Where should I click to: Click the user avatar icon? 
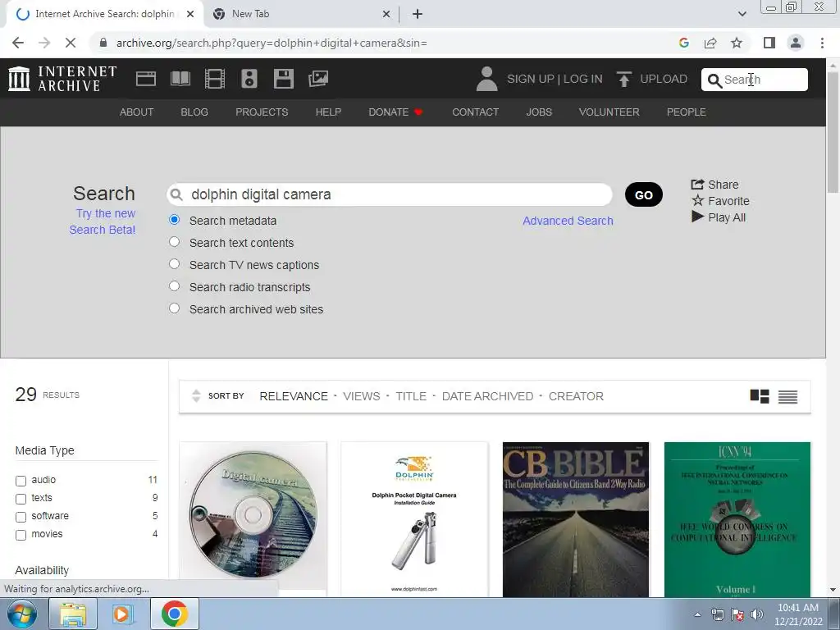[x=486, y=79]
